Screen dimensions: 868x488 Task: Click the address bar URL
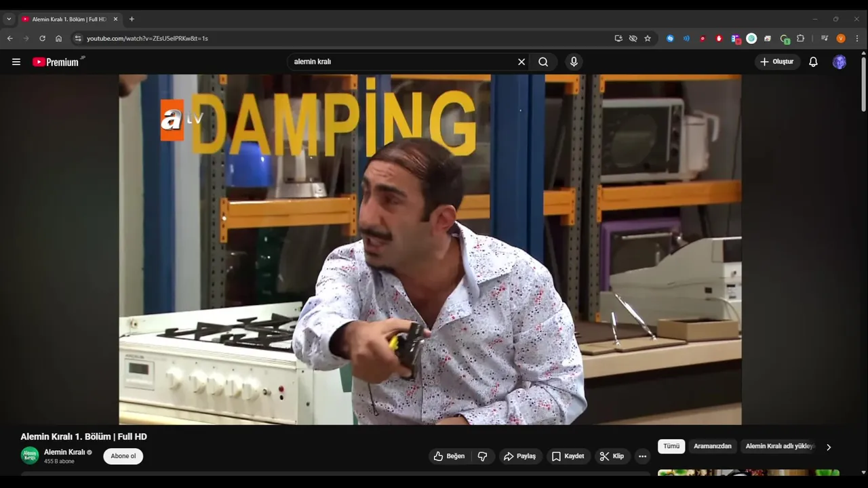[147, 39]
